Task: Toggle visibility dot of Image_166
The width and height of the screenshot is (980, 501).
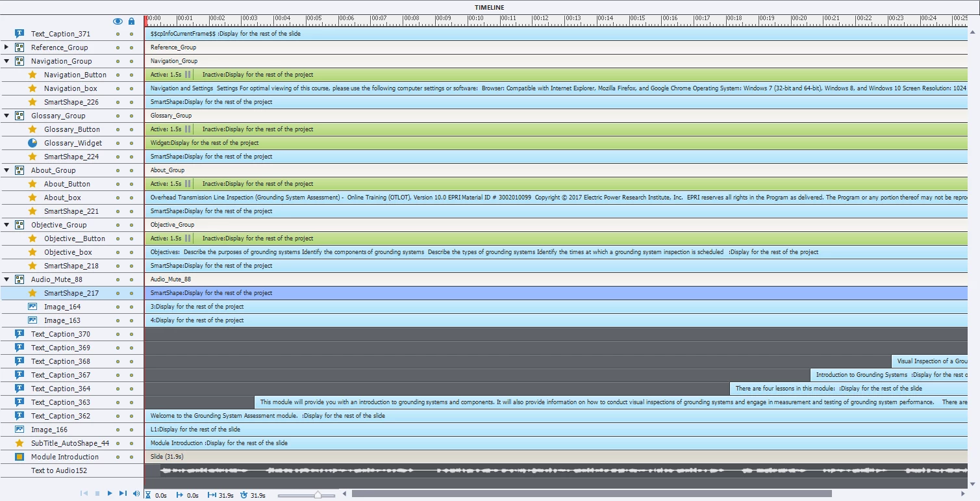Action: (118, 429)
